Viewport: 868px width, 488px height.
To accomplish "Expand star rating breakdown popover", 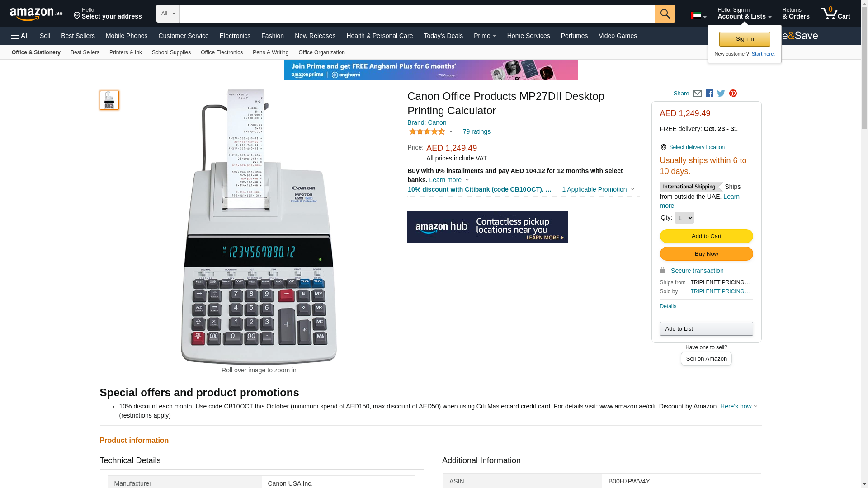I will point(431,131).
